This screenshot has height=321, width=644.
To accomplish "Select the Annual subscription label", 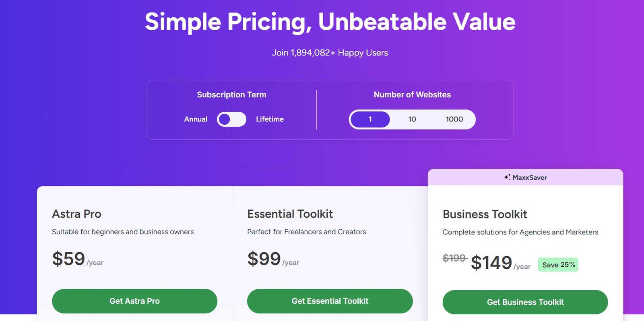I will 196,119.
